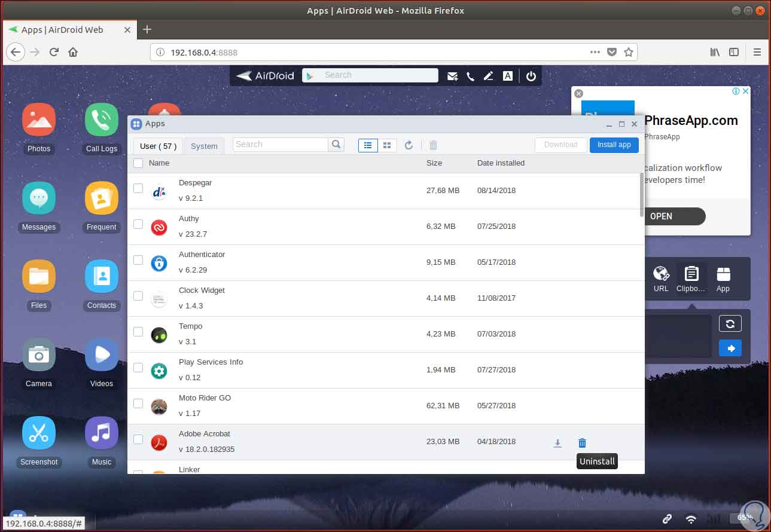Refresh the apps list
Image resolution: width=771 pixels, height=532 pixels.
tap(409, 145)
